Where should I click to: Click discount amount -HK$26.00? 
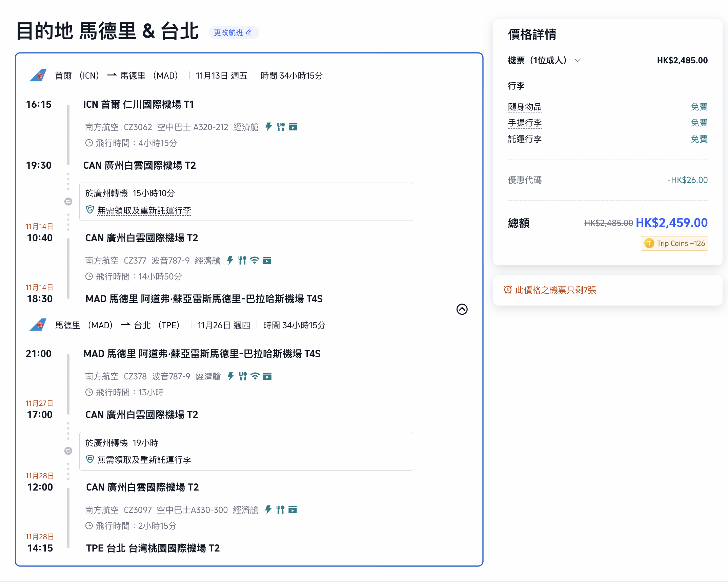click(687, 180)
